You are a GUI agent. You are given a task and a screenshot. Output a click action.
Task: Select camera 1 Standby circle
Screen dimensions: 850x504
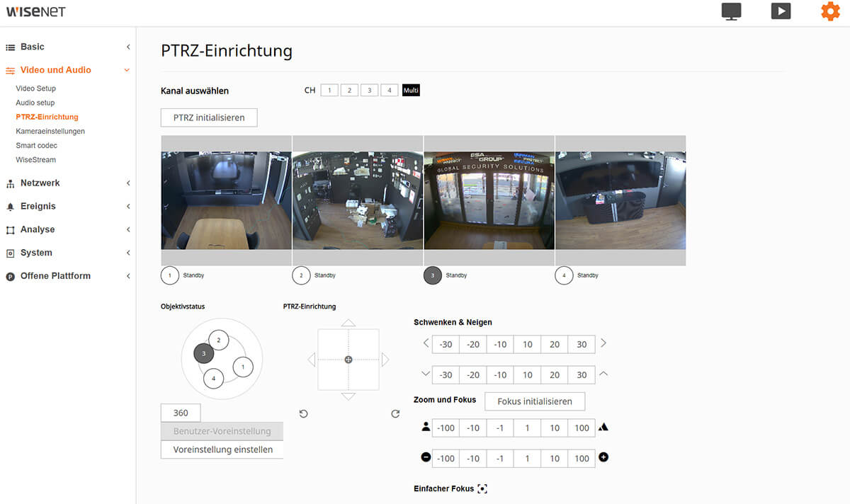click(170, 275)
